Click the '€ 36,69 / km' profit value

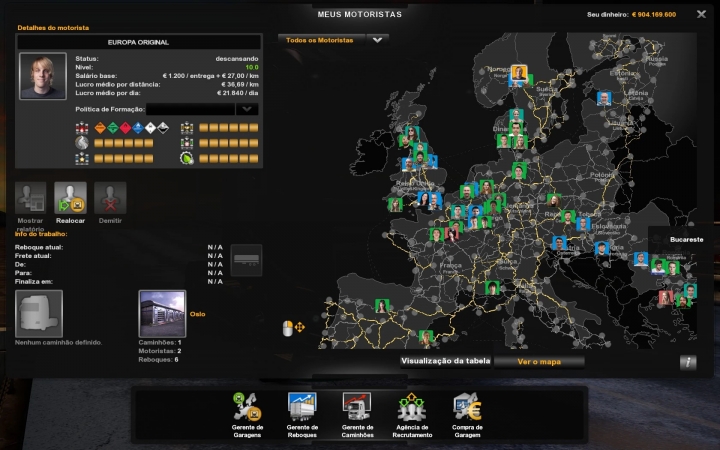pyautogui.click(x=240, y=84)
